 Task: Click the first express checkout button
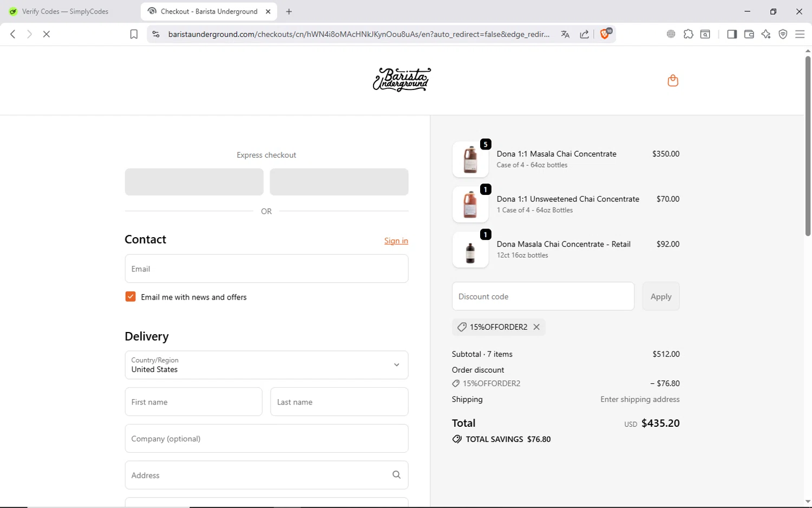194,182
